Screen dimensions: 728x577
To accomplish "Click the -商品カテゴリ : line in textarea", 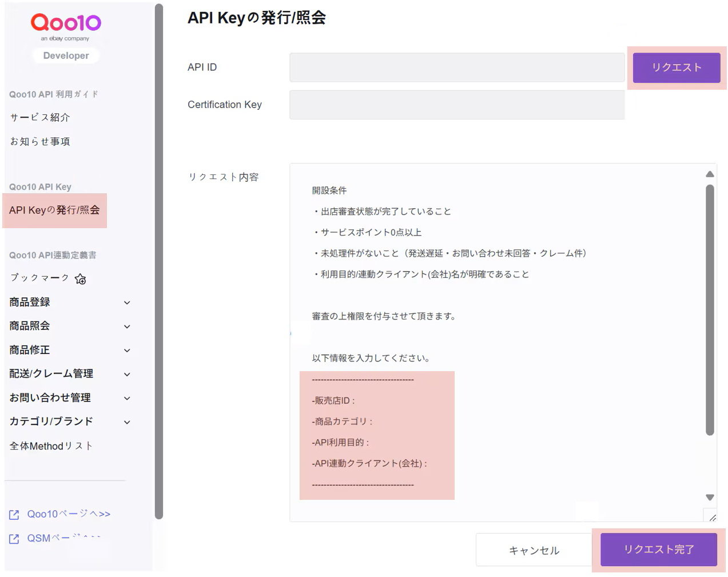I will click(x=342, y=421).
